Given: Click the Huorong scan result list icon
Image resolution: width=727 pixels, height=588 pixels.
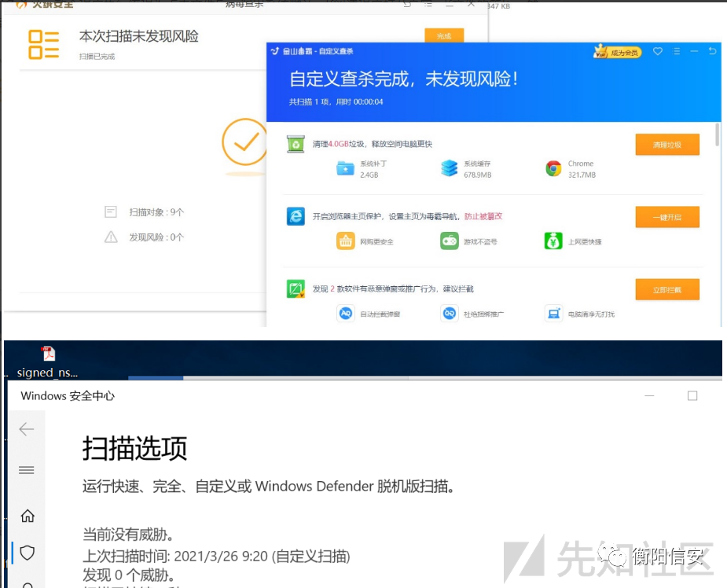Looking at the screenshot, I should click(x=43, y=45).
